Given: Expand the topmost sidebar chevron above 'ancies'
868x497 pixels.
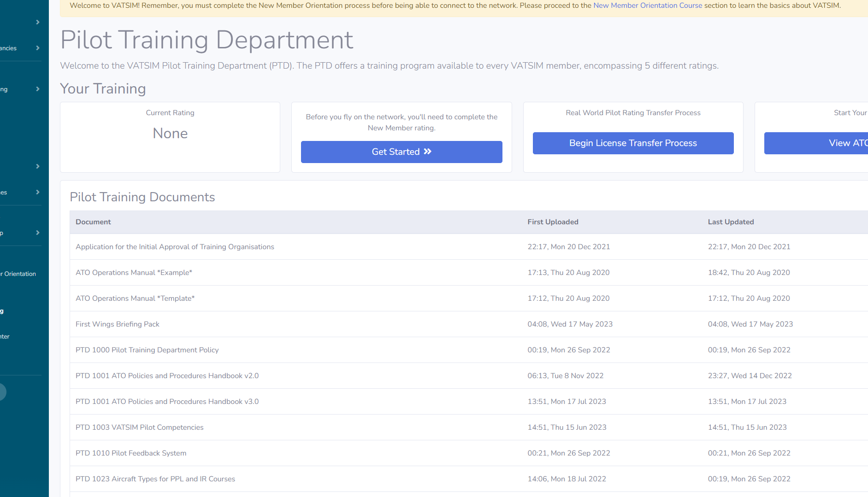Looking at the screenshot, I should (x=38, y=22).
